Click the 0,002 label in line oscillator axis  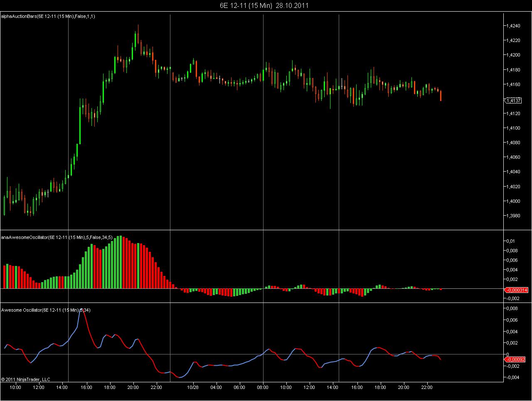512,343
